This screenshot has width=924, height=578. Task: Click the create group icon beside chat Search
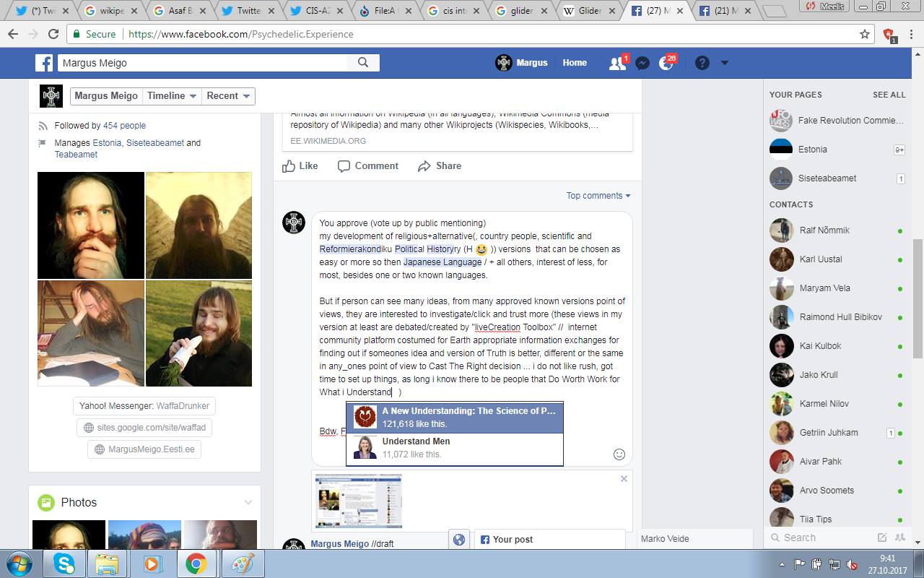[899, 538]
